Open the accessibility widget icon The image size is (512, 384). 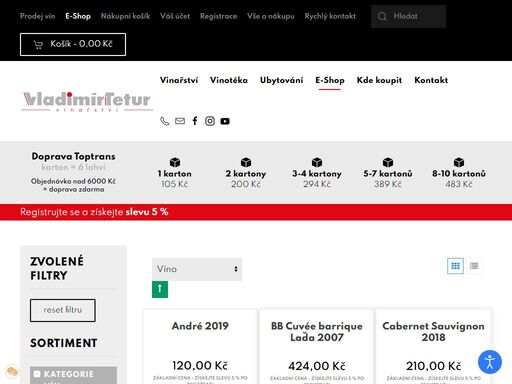(490, 362)
